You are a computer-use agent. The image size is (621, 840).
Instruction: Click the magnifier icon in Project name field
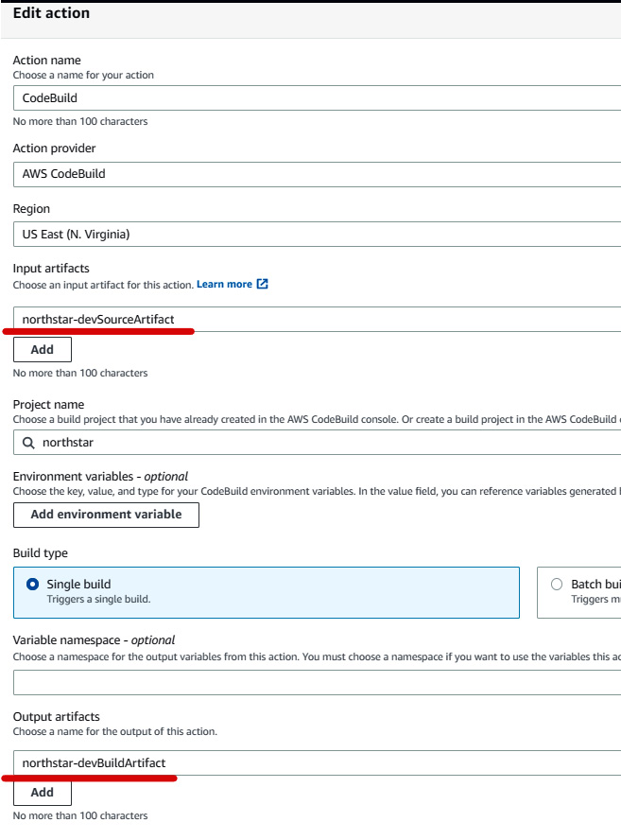point(28,443)
